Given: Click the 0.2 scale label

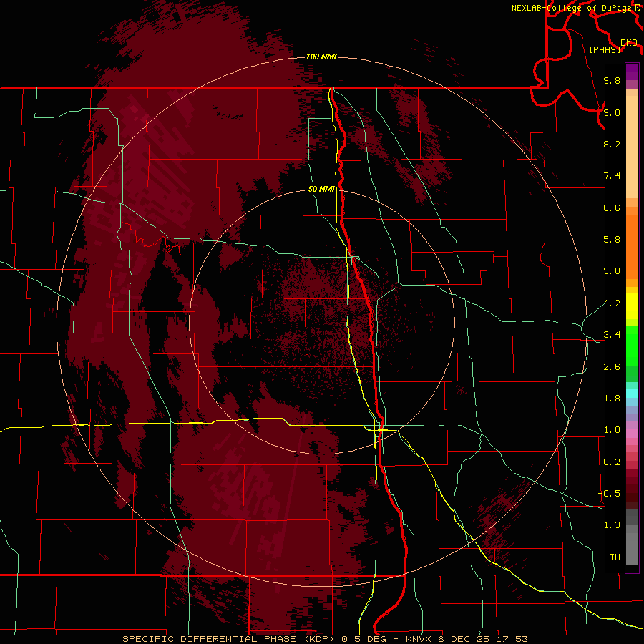Looking at the screenshot, I should tap(612, 462).
